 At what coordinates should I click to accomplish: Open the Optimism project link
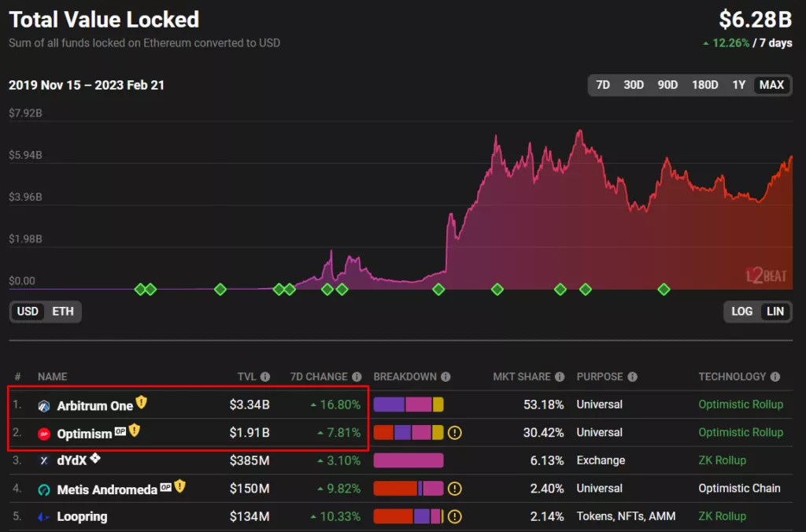(84, 434)
